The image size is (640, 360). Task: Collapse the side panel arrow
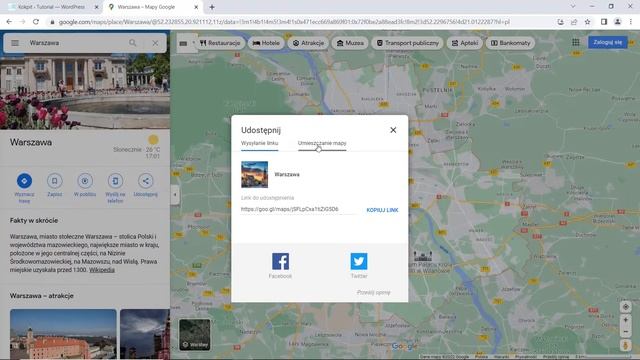[175, 194]
